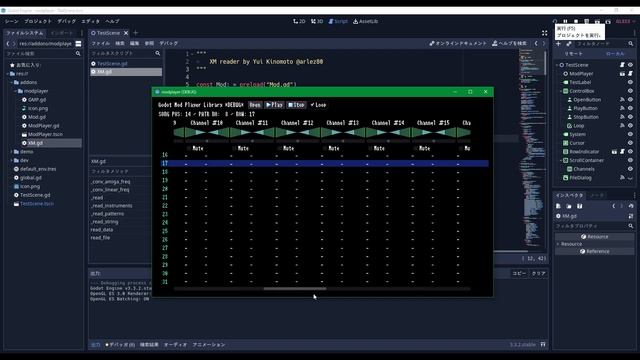
Task: Hide the Cursor node
Action: click(x=630, y=143)
